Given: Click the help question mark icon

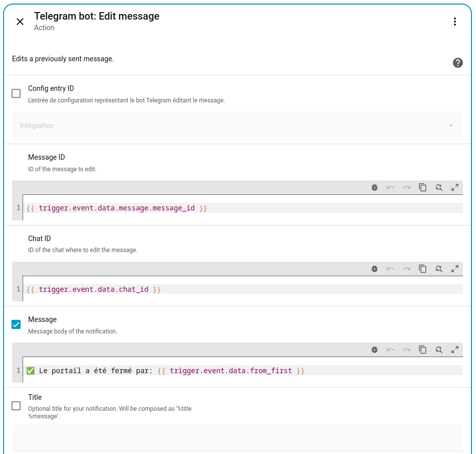Looking at the screenshot, I should [x=457, y=63].
